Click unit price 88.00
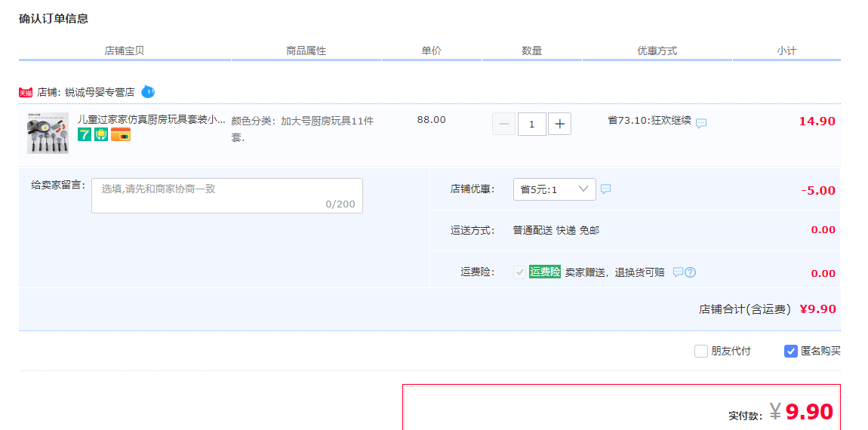Screen dimensions: 868x430 pos(431,119)
